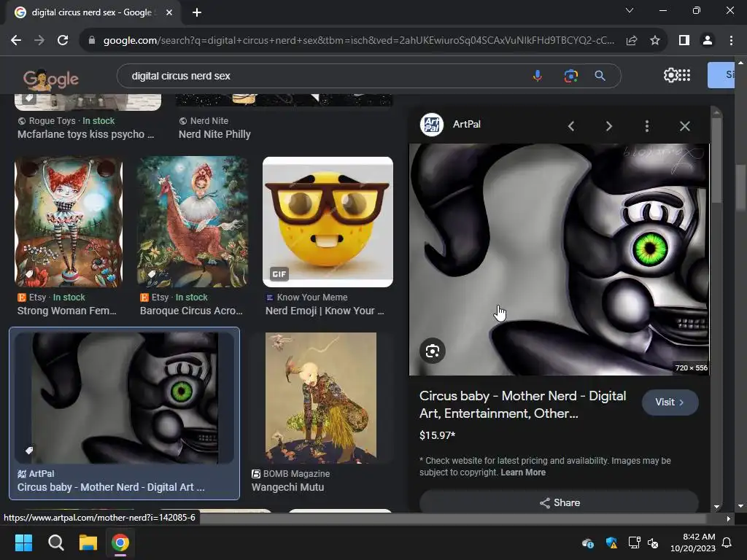Open Chrome's three-dot menu

tap(731, 41)
